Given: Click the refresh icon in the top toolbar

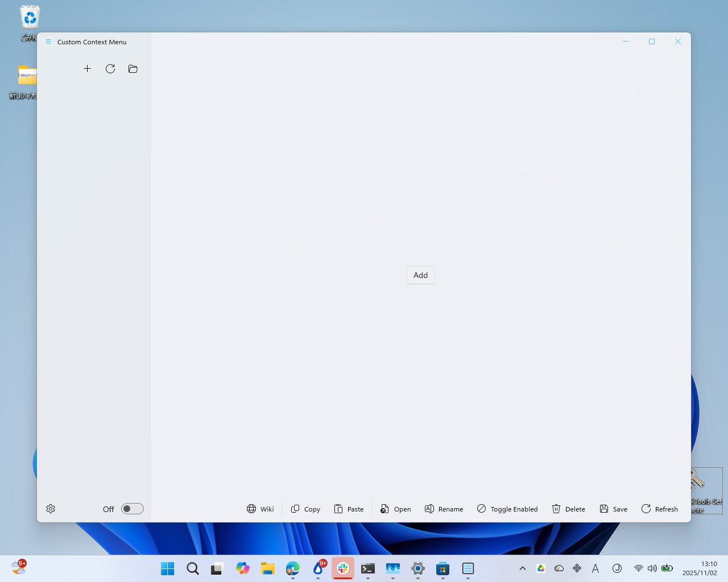Looking at the screenshot, I should (110, 68).
